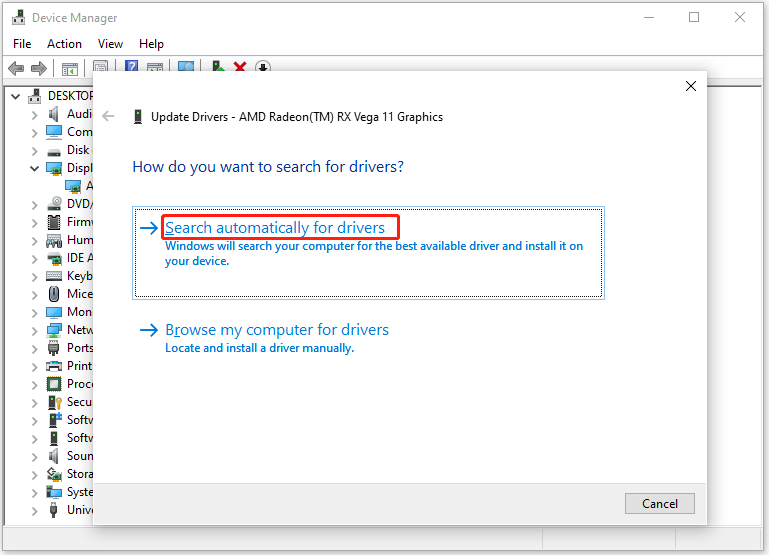Click the Cancel button in Update Drivers dialog

(660, 504)
